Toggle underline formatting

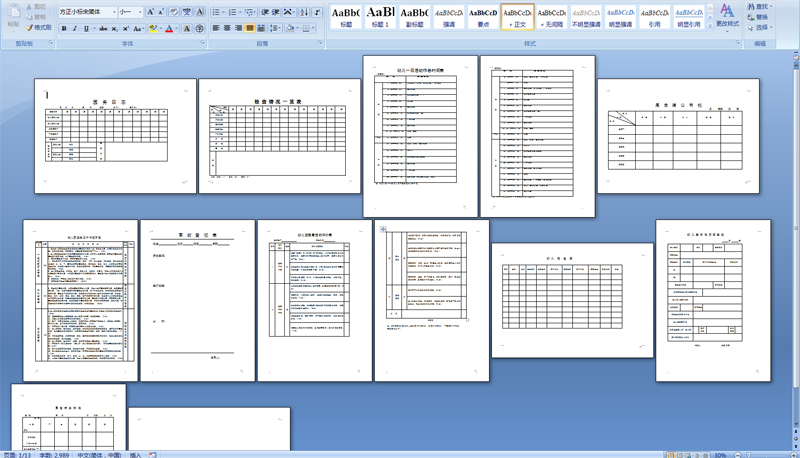coord(86,29)
